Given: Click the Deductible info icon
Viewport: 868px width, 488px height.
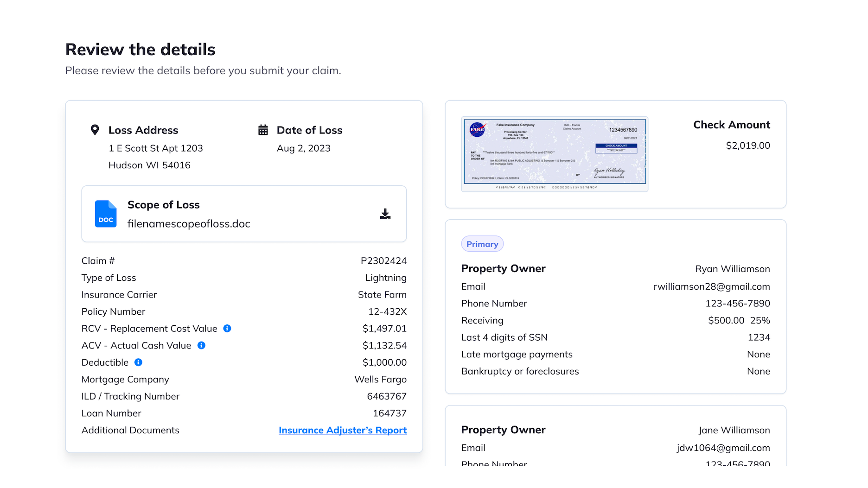Looking at the screenshot, I should [x=138, y=362].
